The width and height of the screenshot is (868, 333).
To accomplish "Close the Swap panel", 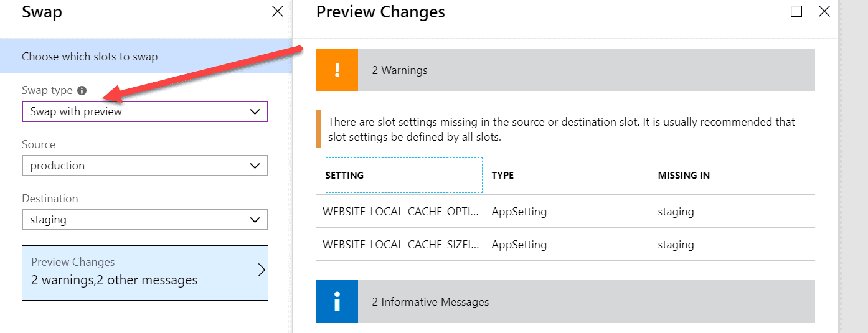I will point(278,11).
